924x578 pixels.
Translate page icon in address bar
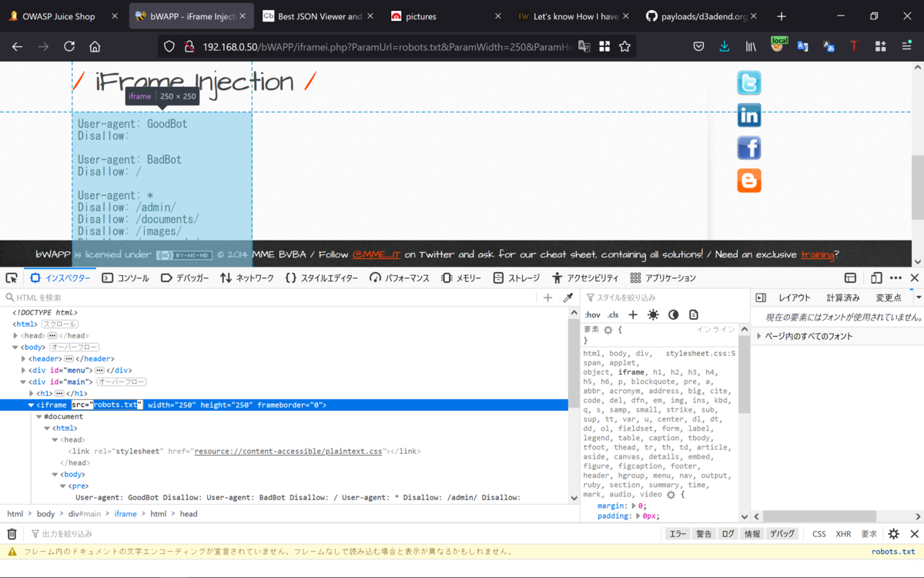584,46
